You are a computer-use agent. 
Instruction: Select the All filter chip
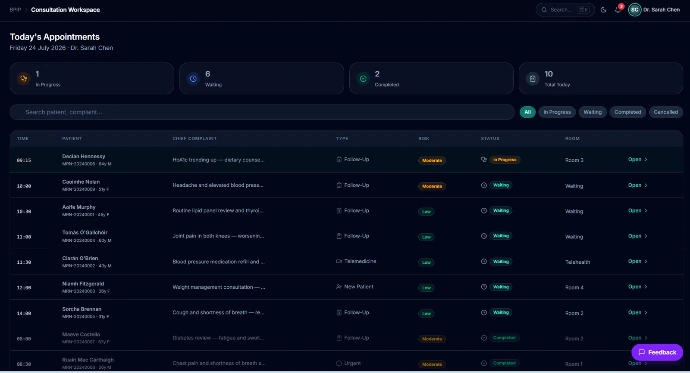pyautogui.click(x=528, y=112)
